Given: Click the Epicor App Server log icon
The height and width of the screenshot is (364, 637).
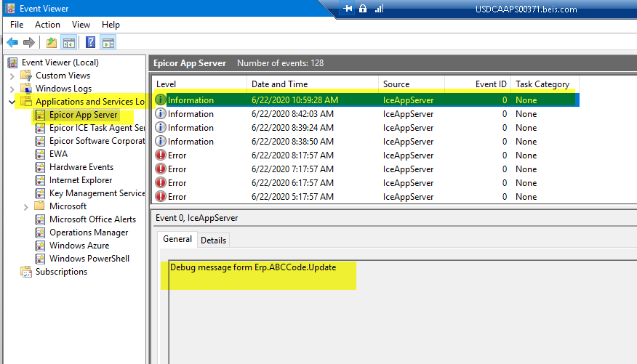Looking at the screenshot, I should 40,115.
